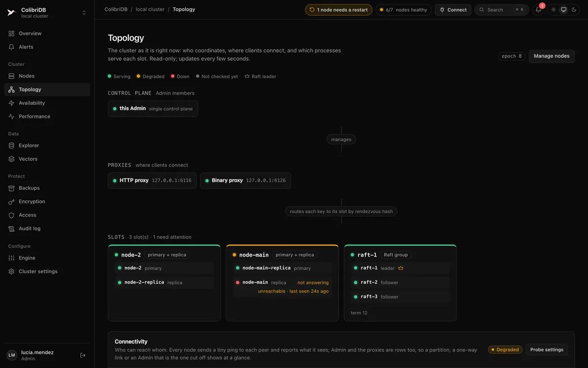Click the Degraded connectivity badge
This screenshot has height=368, width=588.
pos(505,350)
